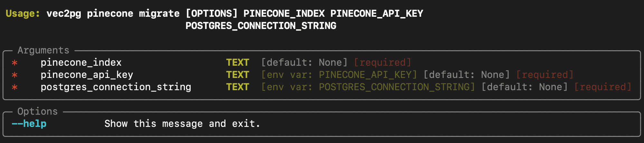Click the red asterisk beside postgres_connection_string
Image resolution: width=644 pixels, height=143 pixels.
[14, 87]
